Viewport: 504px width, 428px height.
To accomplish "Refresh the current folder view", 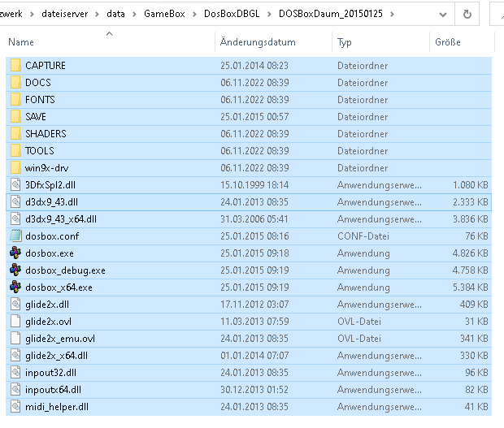I will tap(467, 14).
